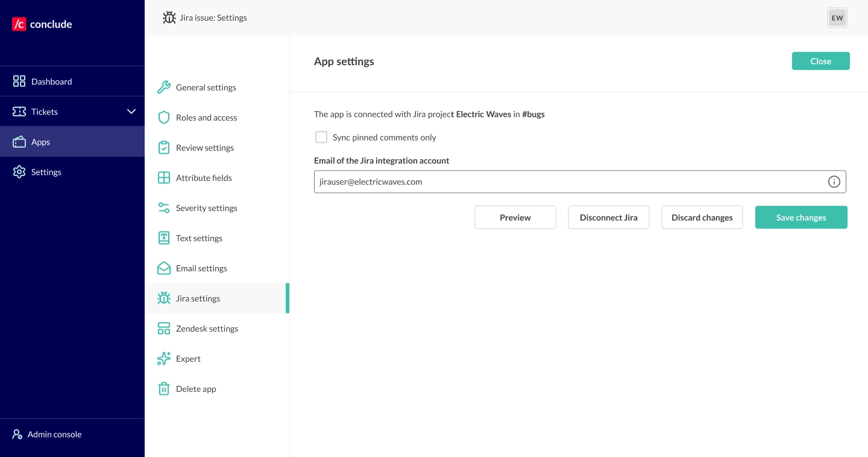The height and width of the screenshot is (457, 868).
Task: Enable Sync pinned comments only
Action: click(321, 137)
